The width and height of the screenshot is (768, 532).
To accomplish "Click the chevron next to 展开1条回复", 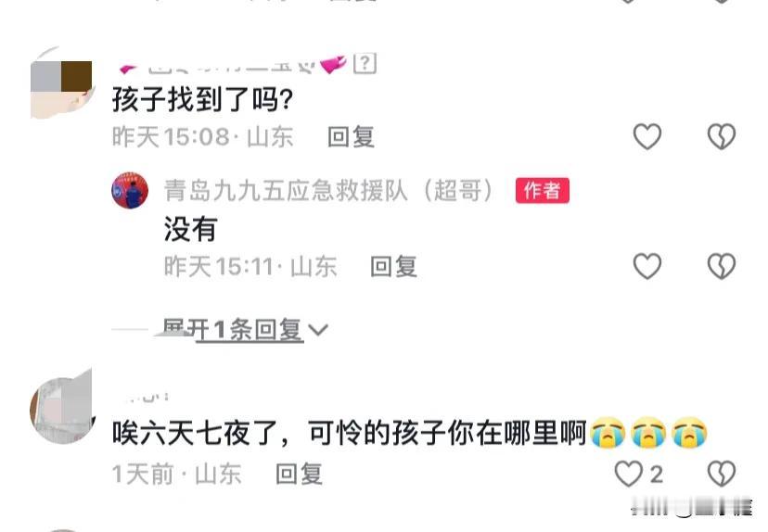I will 318,330.
